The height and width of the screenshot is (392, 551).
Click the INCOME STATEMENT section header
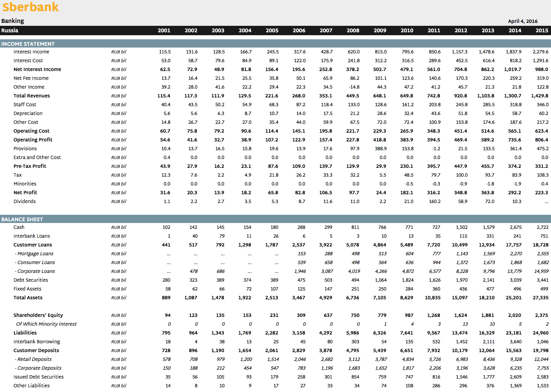pos(28,44)
